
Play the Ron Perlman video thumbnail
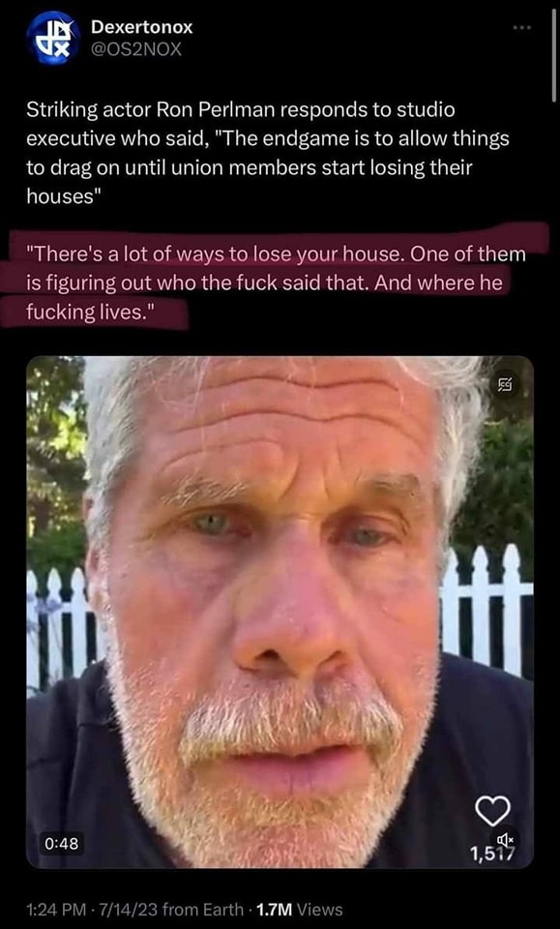tap(280, 612)
